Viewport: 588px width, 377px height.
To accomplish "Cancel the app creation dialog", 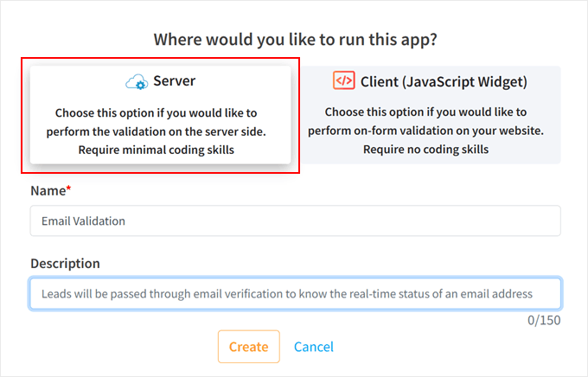I will click(314, 347).
